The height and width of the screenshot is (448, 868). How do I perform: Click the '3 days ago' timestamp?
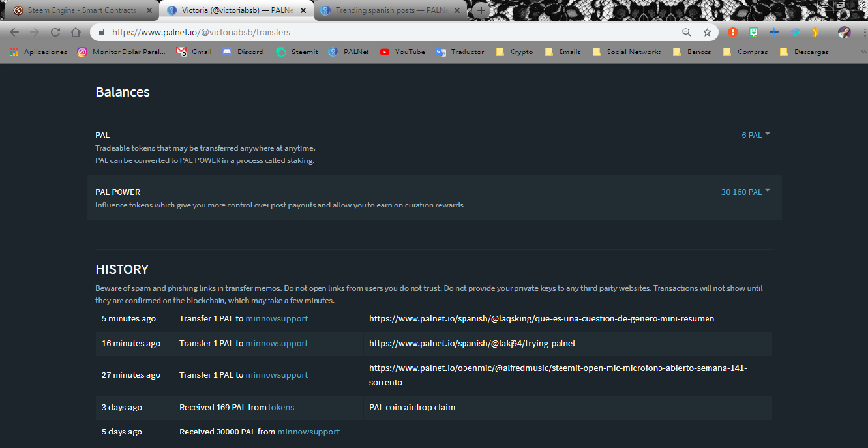tap(122, 408)
